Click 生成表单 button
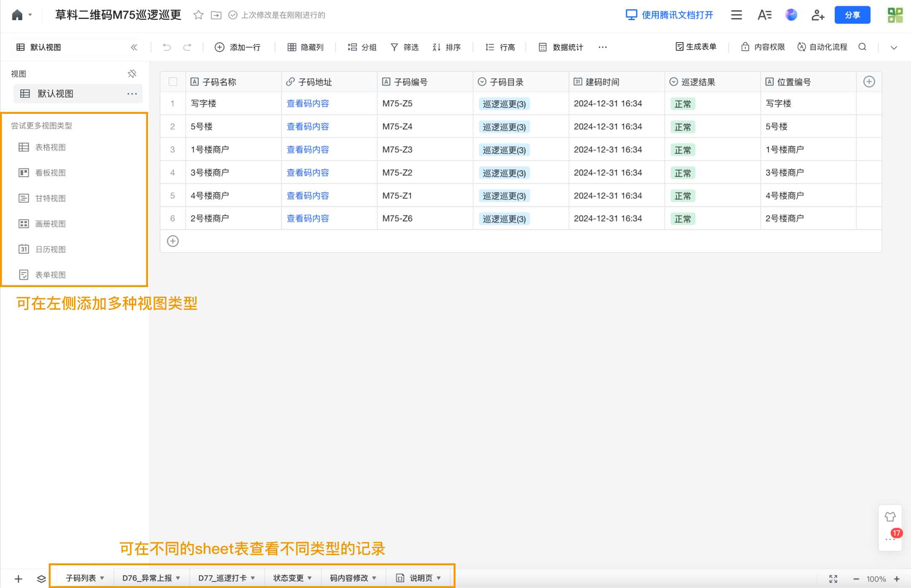Viewport: 911px width, 588px height. (x=696, y=47)
